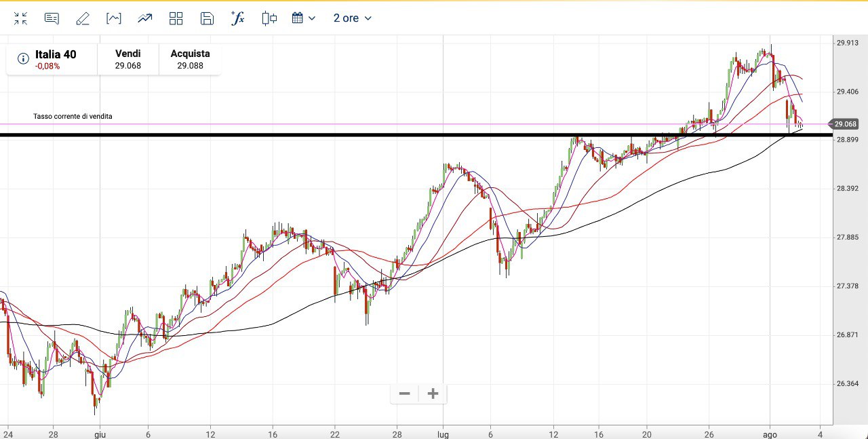Image resolution: width=868 pixels, height=439 pixels.
Task: Click the 28.899 price axis label
Action: pos(848,140)
